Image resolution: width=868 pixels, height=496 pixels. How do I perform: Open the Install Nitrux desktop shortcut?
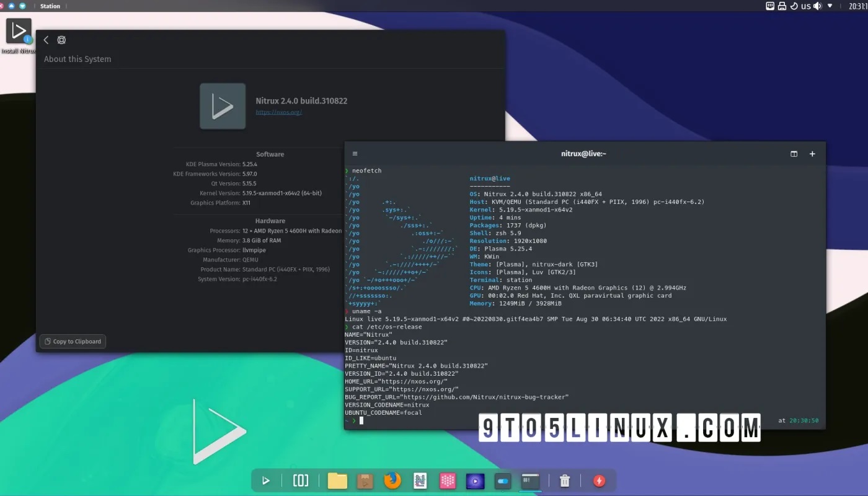click(x=19, y=35)
